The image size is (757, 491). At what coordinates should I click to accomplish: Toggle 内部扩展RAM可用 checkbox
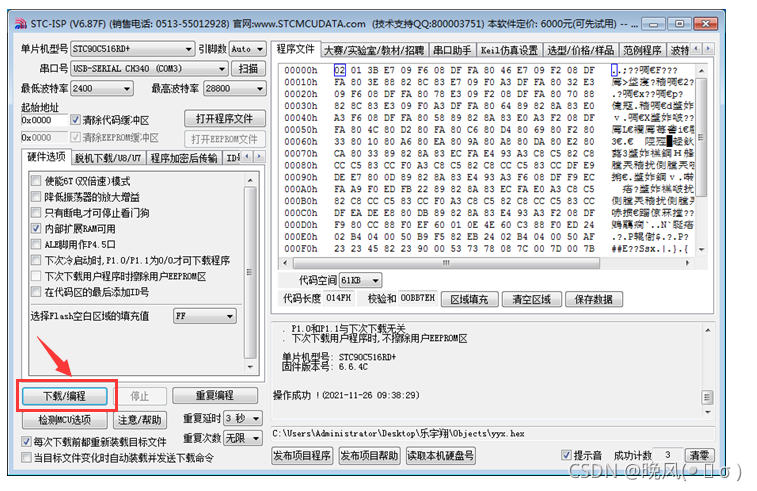(36, 228)
